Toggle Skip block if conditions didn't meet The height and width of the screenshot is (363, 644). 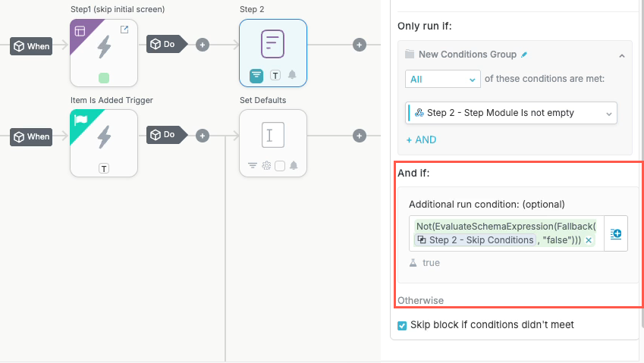point(403,325)
